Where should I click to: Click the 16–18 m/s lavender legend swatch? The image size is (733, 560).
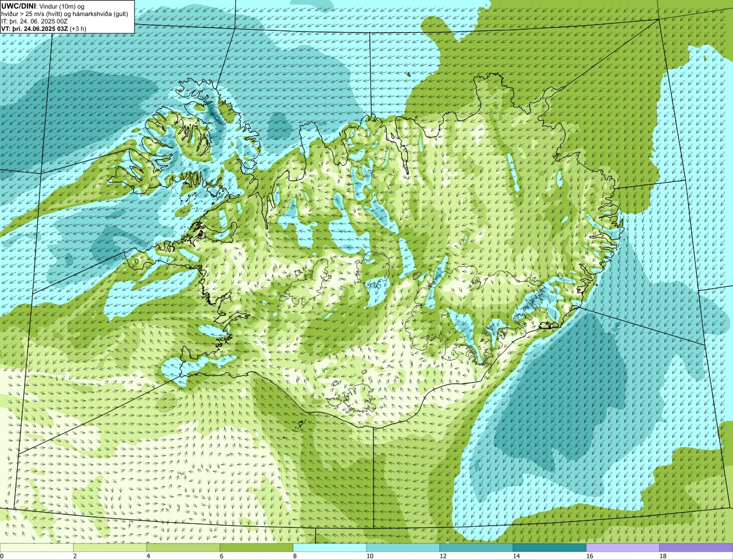623,548
